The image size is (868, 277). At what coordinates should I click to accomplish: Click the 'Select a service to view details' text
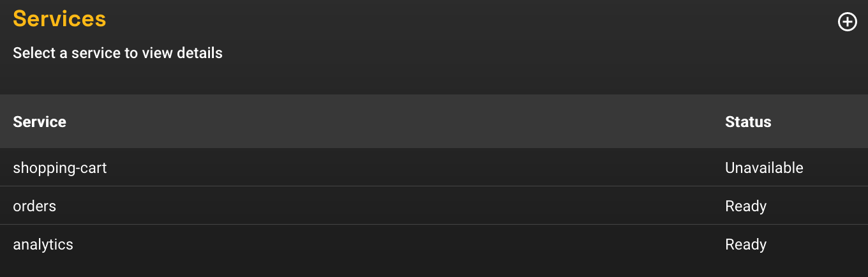pyautogui.click(x=117, y=53)
